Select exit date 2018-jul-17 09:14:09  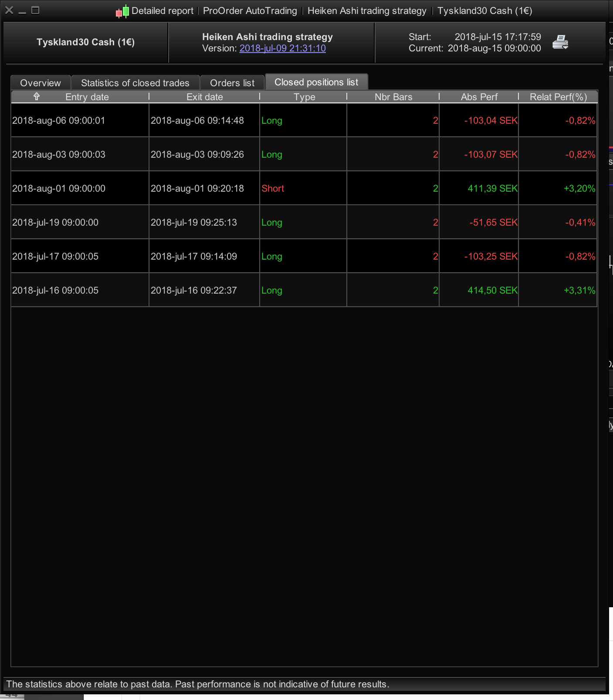[x=194, y=257]
